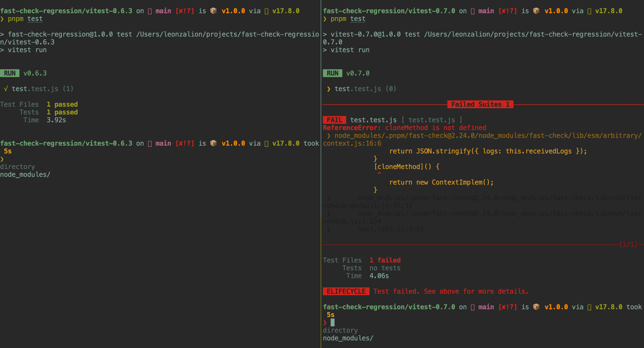This screenshot has height=348, width=644.
Task: Click 'pnpm test' command in left pane
Action: click(25, 19)
